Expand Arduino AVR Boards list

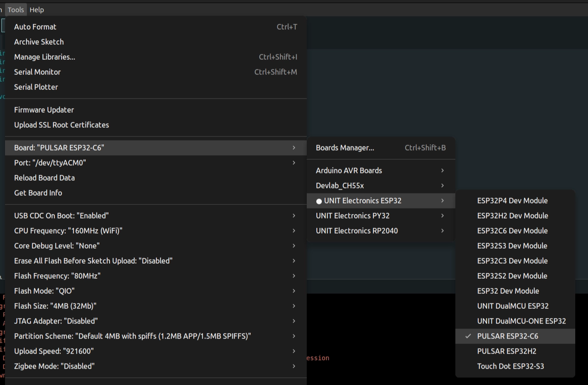pyautogui.click(x=381, y=171)
